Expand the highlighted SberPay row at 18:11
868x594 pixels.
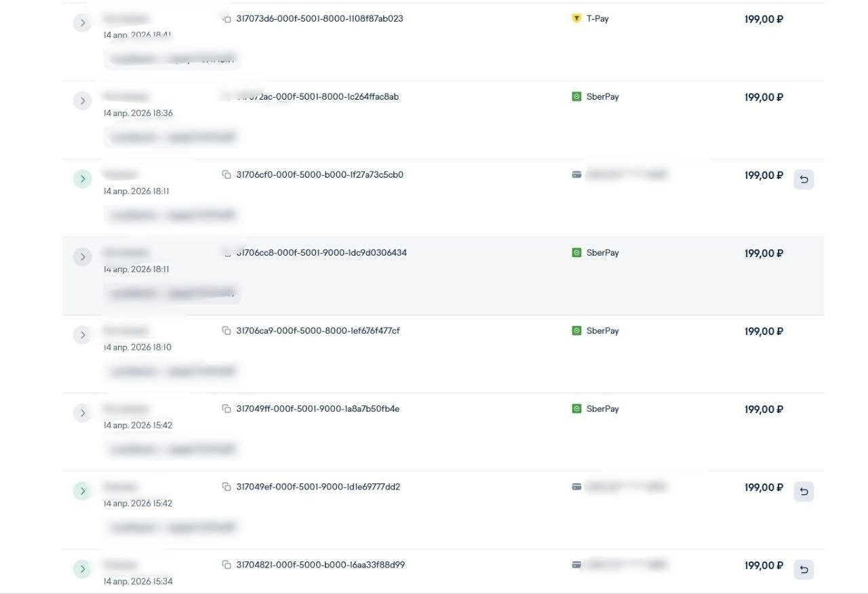pyautogui.click(x=82, y=257)
